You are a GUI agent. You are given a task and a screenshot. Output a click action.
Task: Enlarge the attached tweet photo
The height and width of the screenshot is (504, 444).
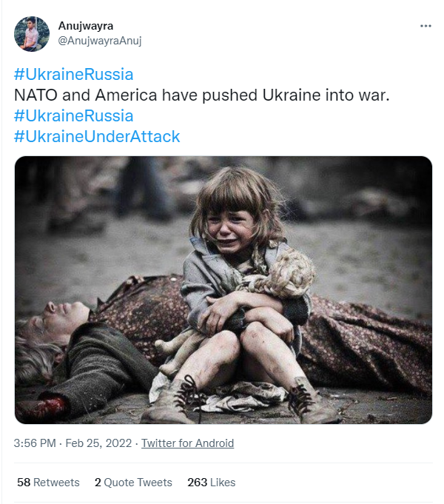click(223, 289)
